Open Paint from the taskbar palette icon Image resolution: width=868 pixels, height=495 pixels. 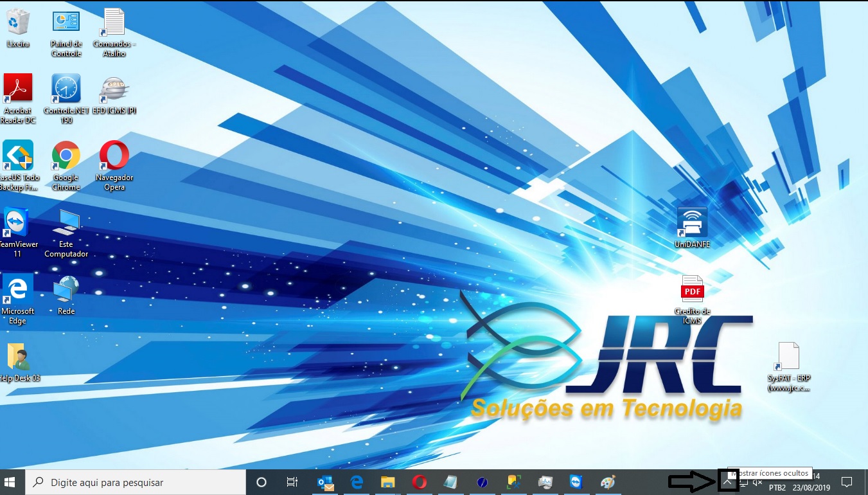607,482
